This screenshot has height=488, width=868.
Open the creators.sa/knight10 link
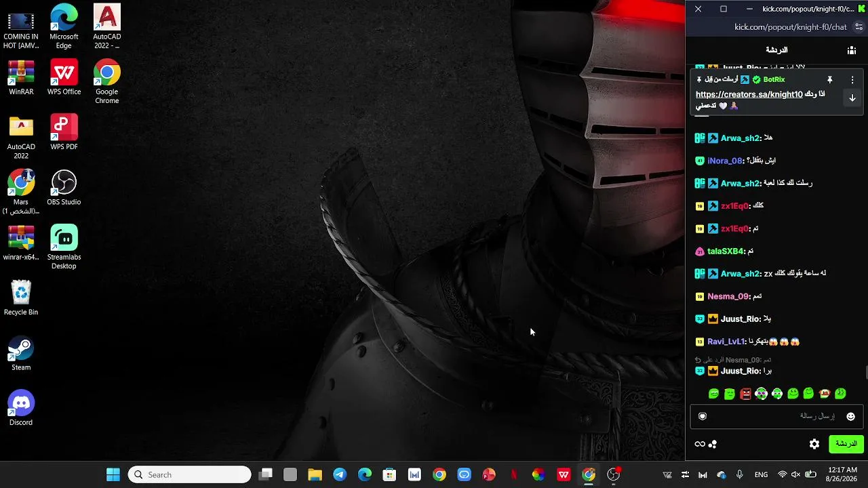pos(749,94)
